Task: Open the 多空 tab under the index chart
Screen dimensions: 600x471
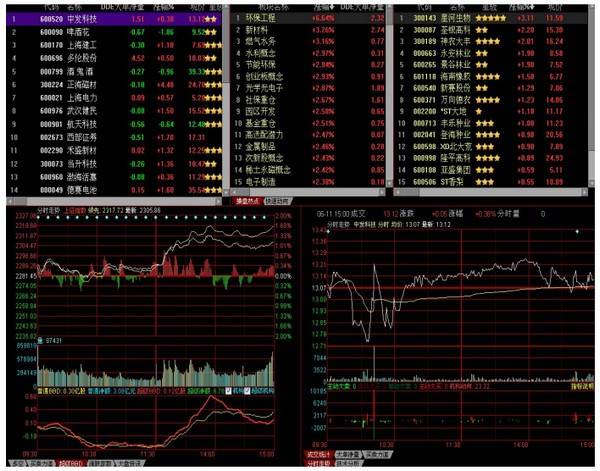Action: tap(17, 463)
